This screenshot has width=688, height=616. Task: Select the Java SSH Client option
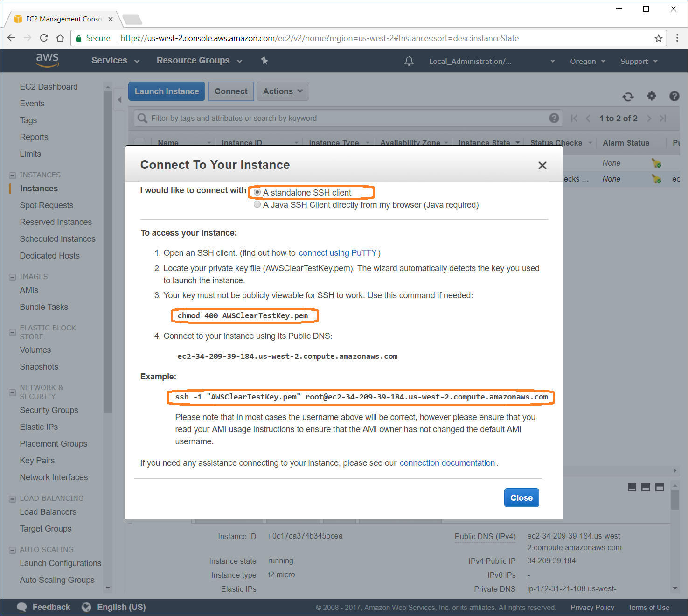pyautogui.click(x=257, y=204)
